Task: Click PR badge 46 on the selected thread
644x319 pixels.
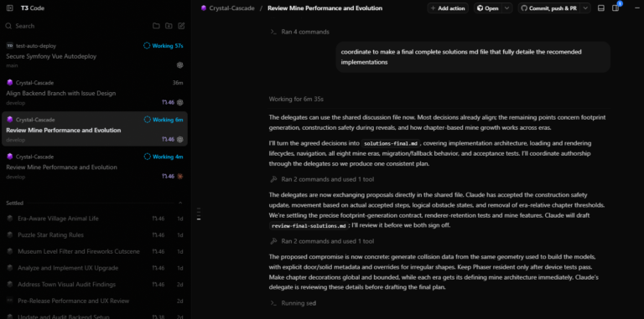Action: 168,140
